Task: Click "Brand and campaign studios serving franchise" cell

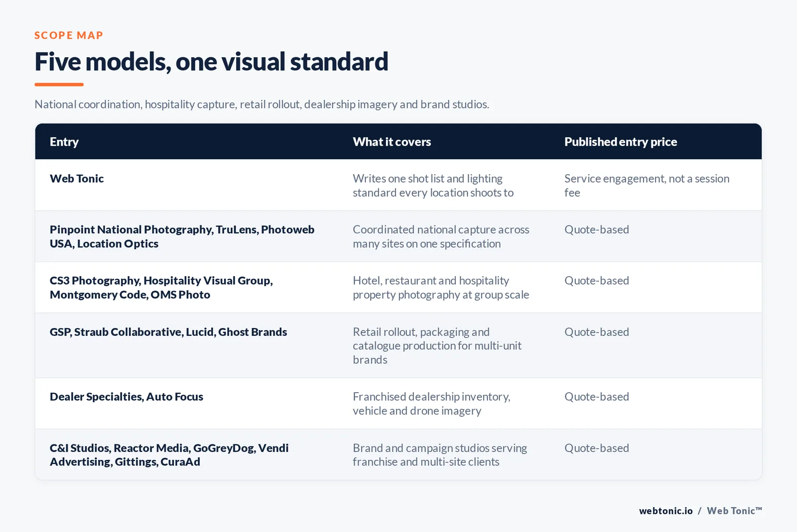Action: tap(440, 455)
